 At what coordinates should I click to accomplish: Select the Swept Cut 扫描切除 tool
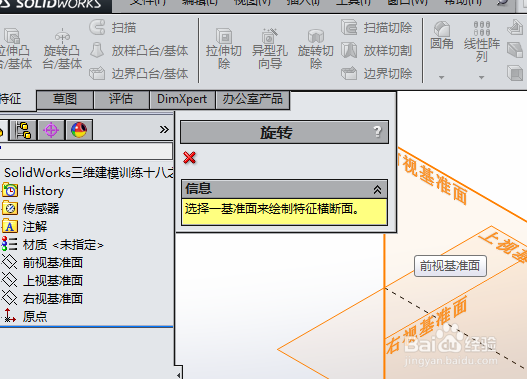(x=376, y=28)
